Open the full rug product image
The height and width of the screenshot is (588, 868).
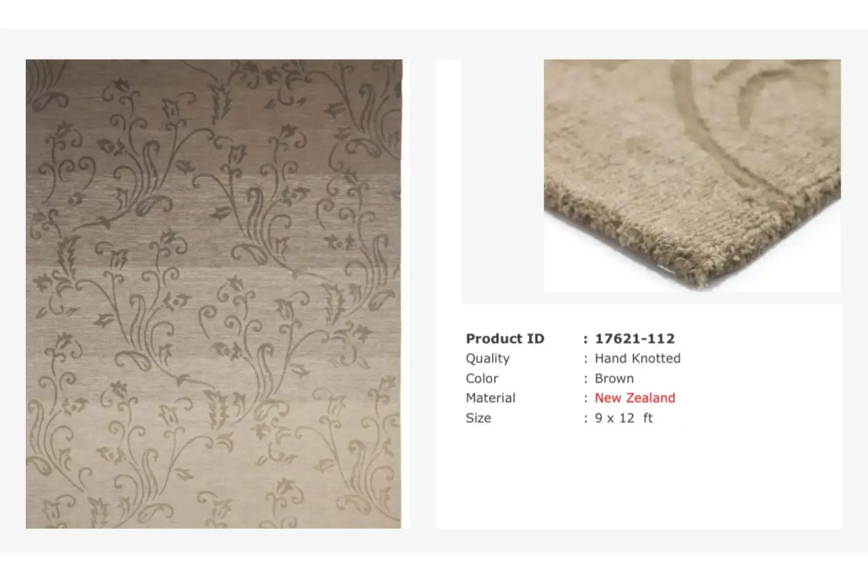pos(213,294)
